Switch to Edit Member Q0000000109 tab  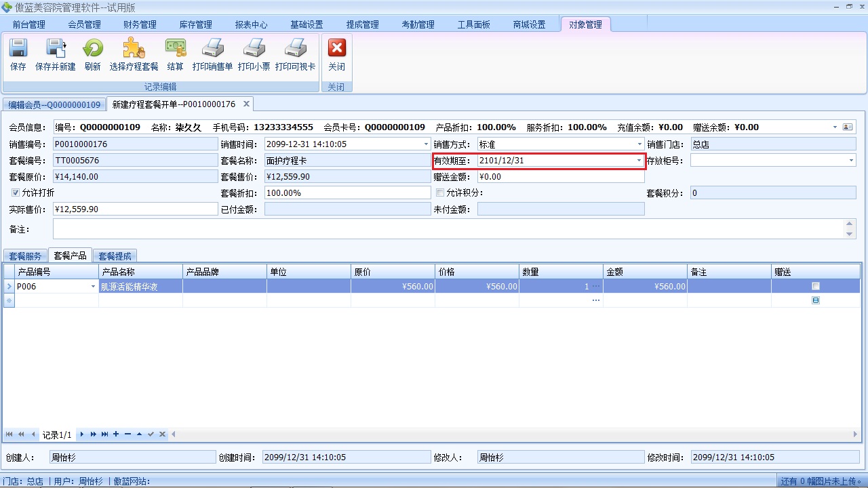tap(54, 104)
